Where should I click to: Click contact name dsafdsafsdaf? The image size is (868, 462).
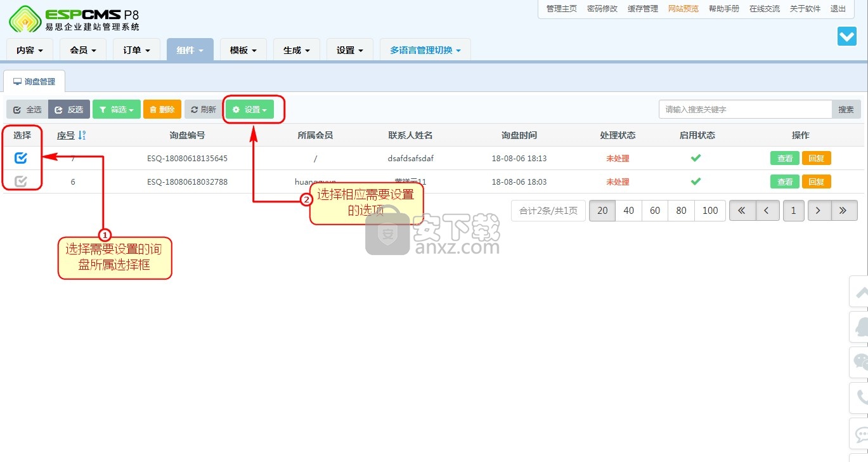pos(410,159)
